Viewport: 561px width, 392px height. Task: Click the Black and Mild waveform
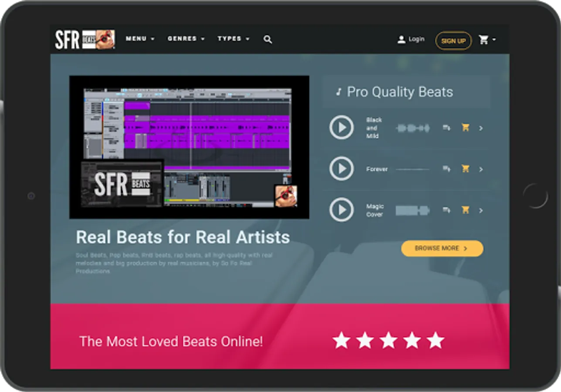pos(413,128)
